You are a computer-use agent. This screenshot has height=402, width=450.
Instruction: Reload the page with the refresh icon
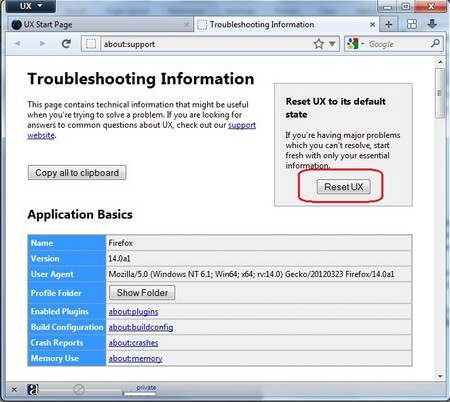(x=66, y=44)
